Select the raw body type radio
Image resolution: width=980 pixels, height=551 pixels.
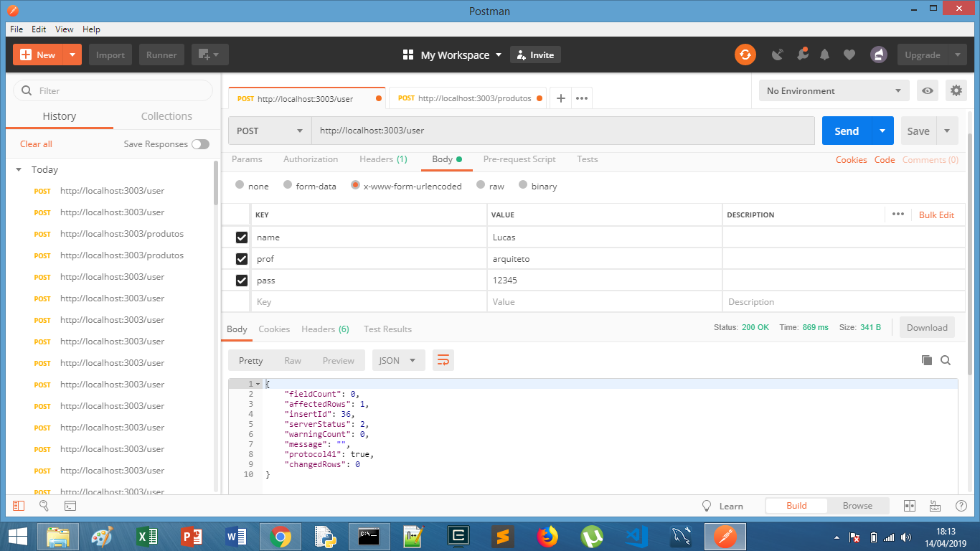tap(481, 185)
